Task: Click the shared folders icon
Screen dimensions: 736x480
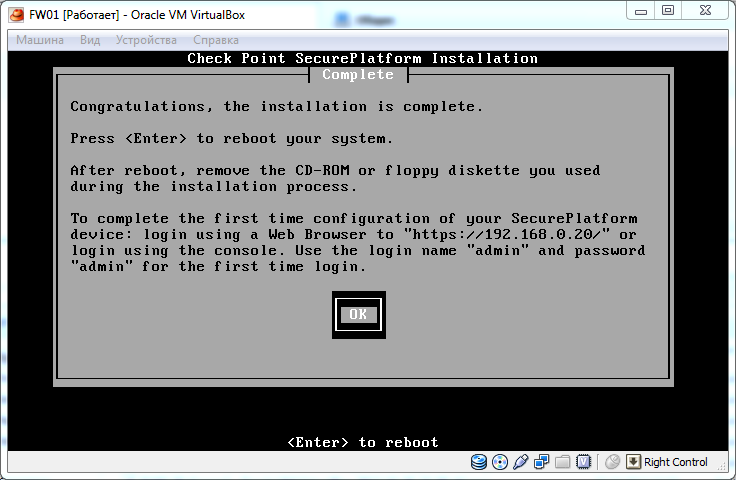Action: [x=562, y=462]
